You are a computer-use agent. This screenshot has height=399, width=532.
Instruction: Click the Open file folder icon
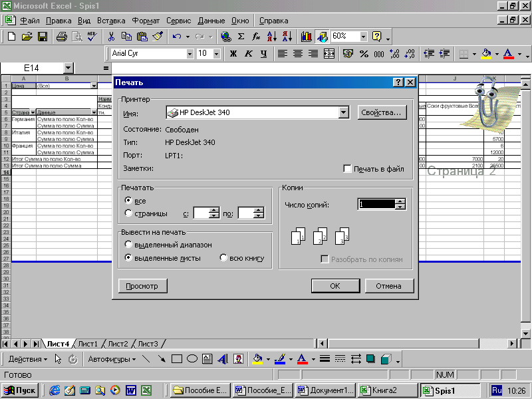[x=27, y=37]
